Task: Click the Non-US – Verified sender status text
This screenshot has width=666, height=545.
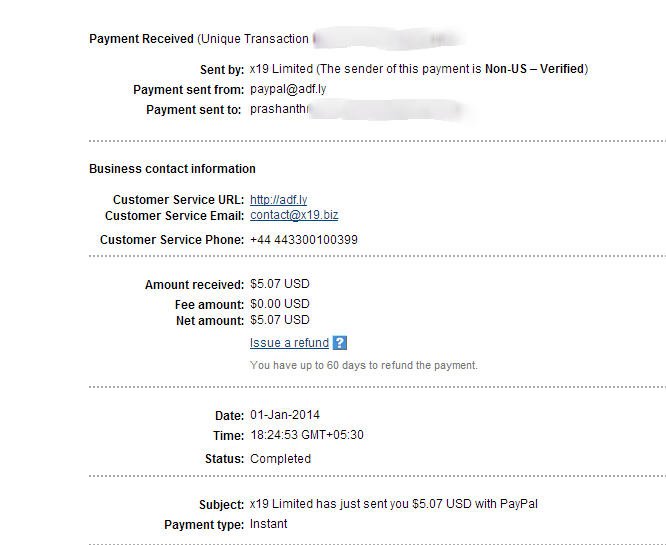Action: click(x=535, y=69)
